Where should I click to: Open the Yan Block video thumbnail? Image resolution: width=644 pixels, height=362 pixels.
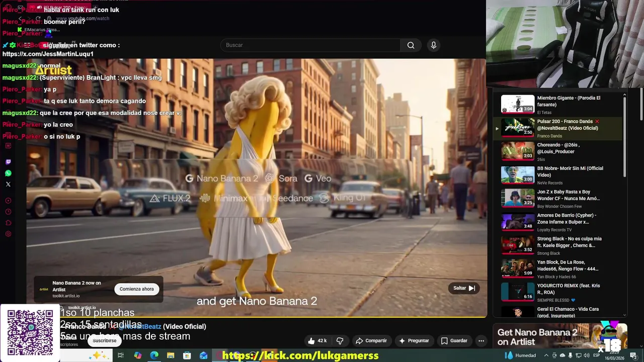click(518, 268)
